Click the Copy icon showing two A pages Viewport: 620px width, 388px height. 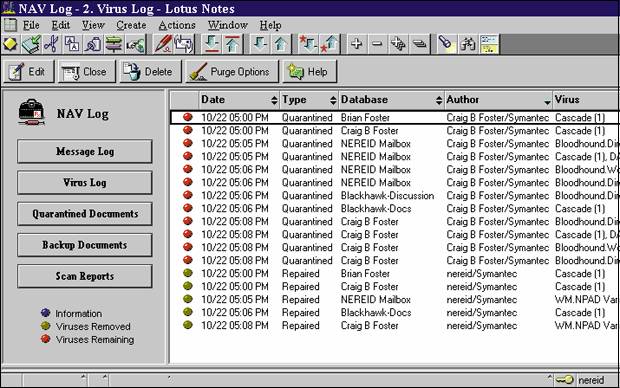[72, 44]
